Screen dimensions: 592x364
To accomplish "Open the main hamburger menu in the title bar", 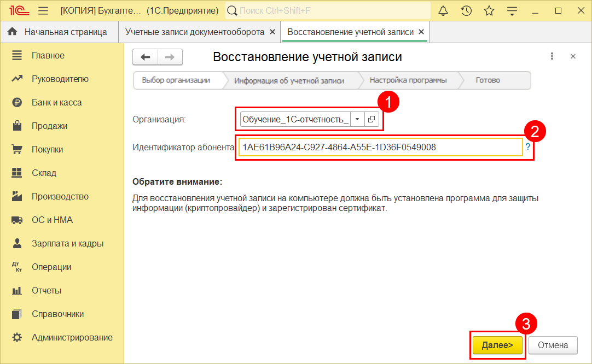I will (x=43, y=10).
